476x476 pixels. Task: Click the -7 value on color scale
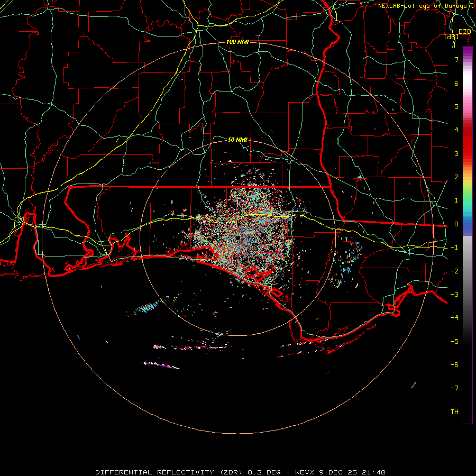tap(454, 388)
